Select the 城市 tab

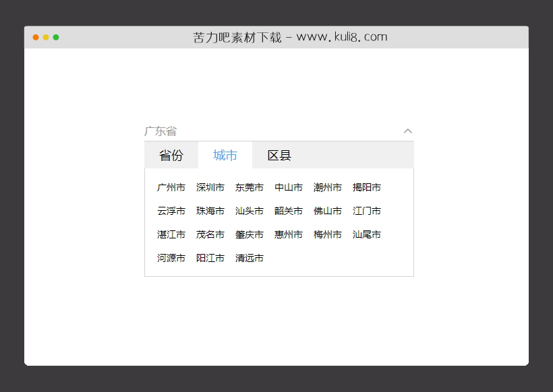coord(225,155)
